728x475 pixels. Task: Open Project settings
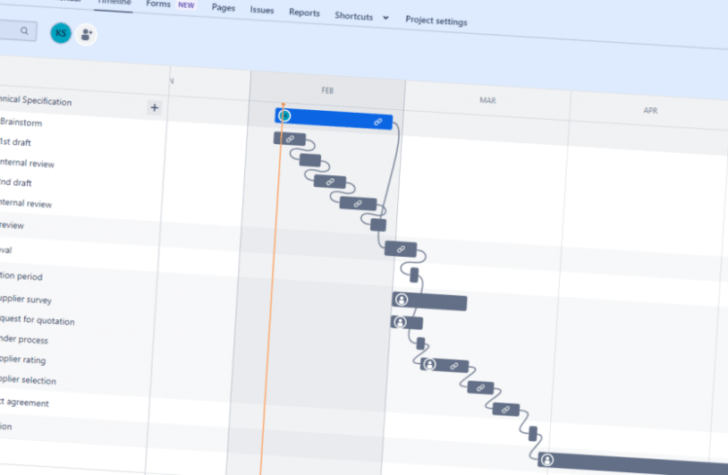coord(435,20)
